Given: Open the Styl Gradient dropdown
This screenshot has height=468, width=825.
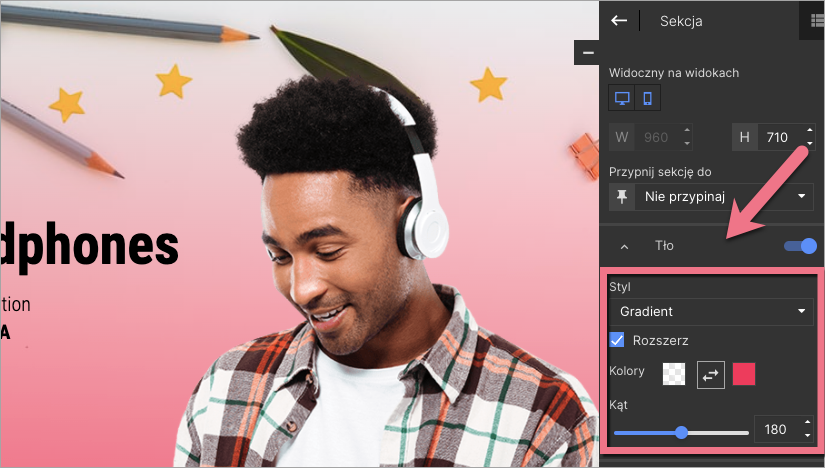Looking at the screenshot, I should (711, 312).
